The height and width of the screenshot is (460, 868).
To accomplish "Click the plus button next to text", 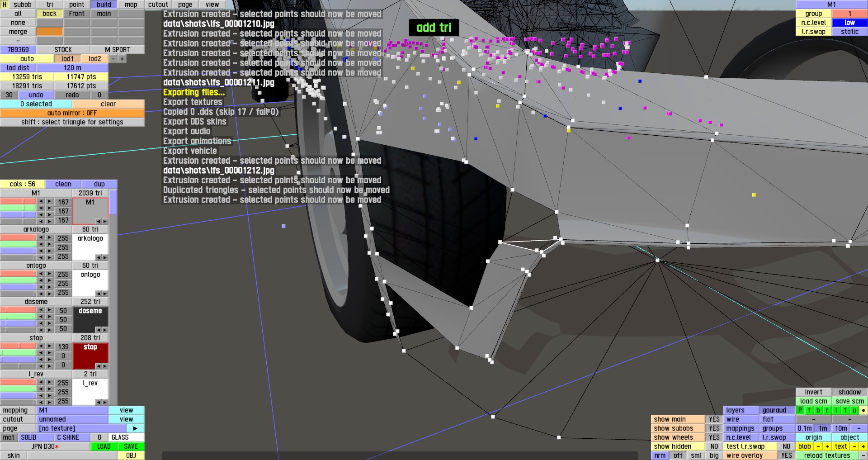I will [x=863, y=446].
